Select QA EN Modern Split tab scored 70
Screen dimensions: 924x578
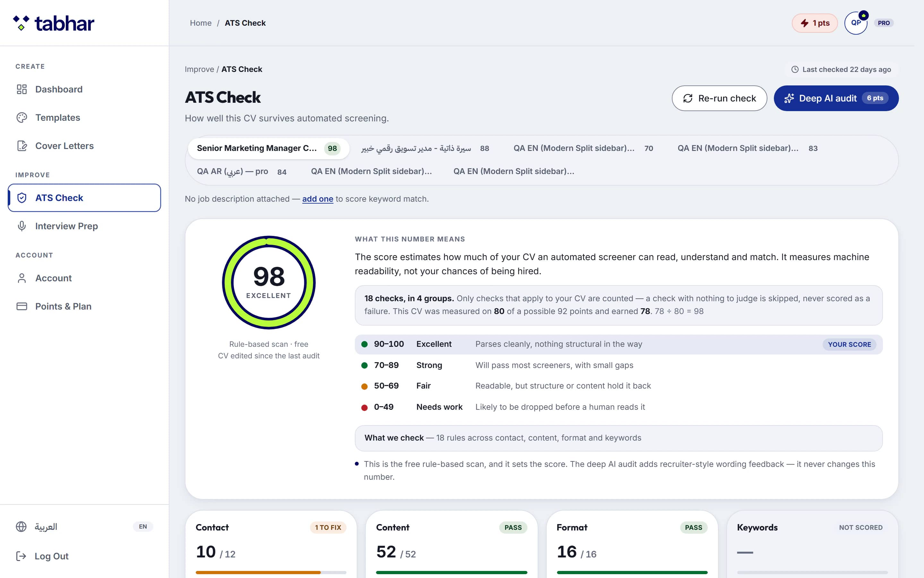click(x=583, y=148)
